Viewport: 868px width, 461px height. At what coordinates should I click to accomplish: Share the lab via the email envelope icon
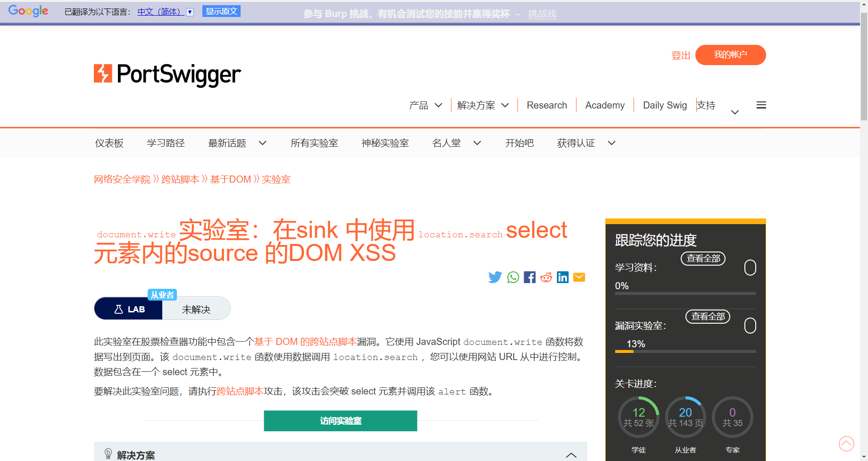pos(579,277)
